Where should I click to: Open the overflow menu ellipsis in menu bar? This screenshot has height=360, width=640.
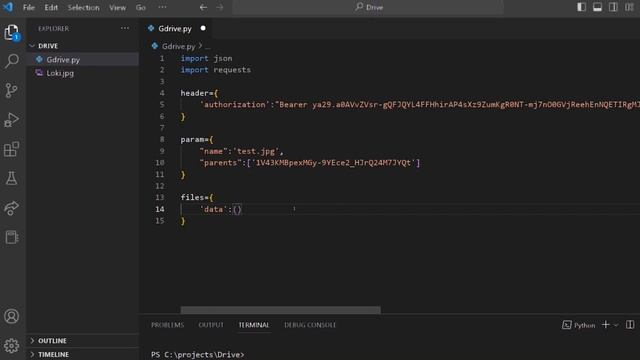coord(162,7)
